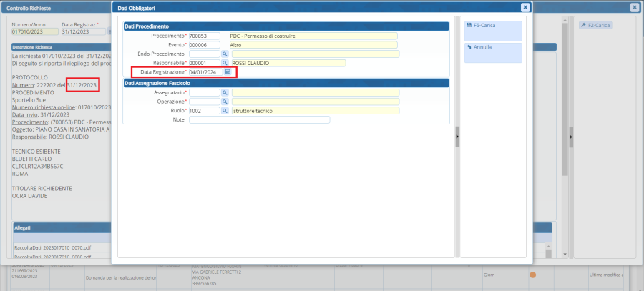Open the Operazione lookup search icon
Image resolution: width=644 pixels, height=291 pixels.
224,102
